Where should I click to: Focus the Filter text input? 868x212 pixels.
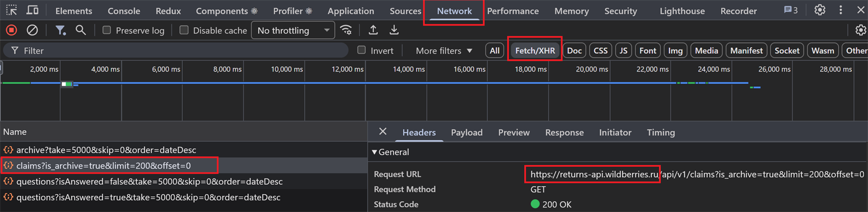click(x=176, y=51)
